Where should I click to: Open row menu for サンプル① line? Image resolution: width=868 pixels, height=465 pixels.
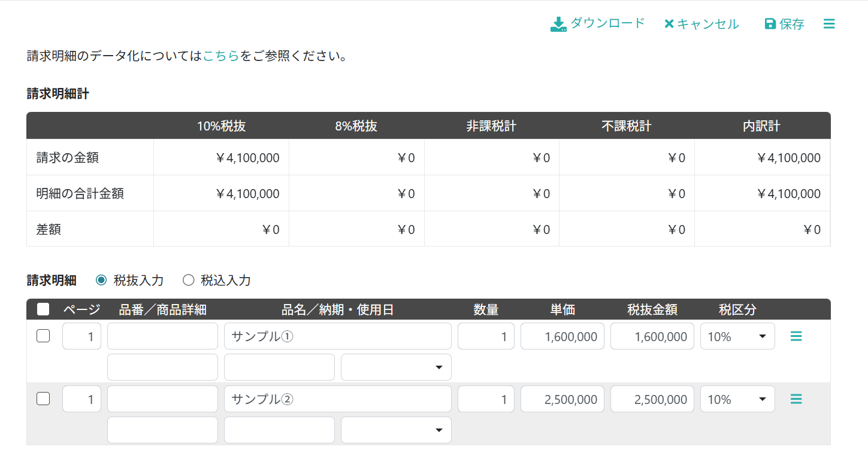click(796, 336)
